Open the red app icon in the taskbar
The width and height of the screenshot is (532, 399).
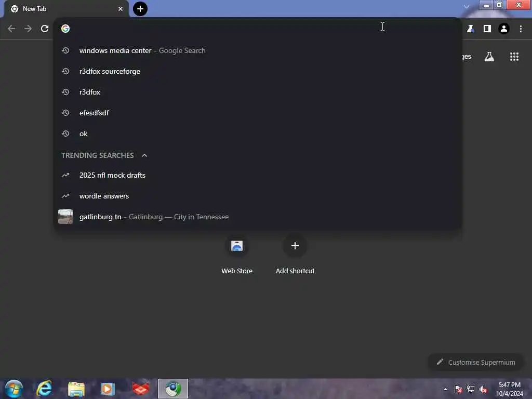(140, 389)
